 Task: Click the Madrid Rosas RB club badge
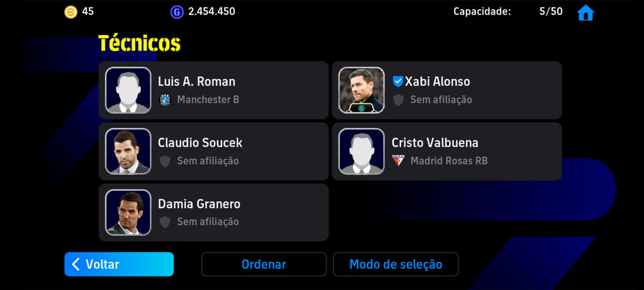pyautogui.click(x=398, y=160)
